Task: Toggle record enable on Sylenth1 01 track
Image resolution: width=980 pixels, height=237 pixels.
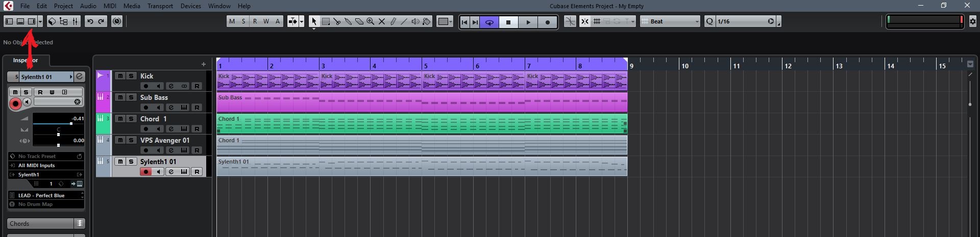Action: click(x=146, y=172)
